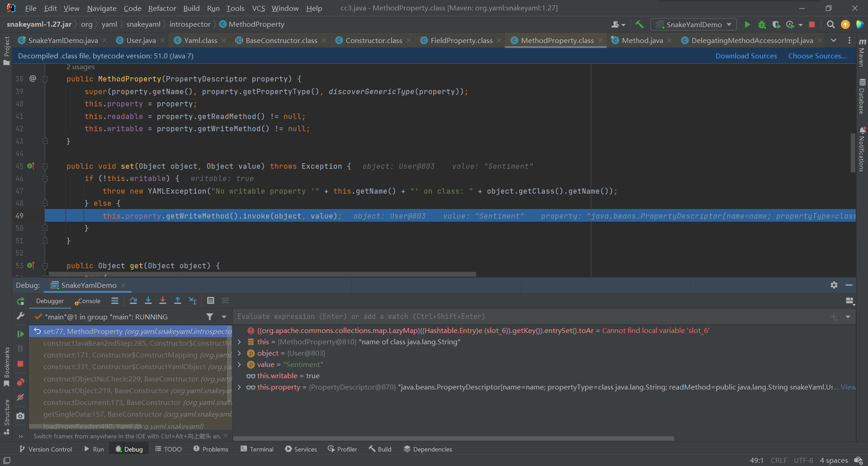Expand more debug sidebar actions chevron
The height and width of the screenshot is (466, 868).
20,437
